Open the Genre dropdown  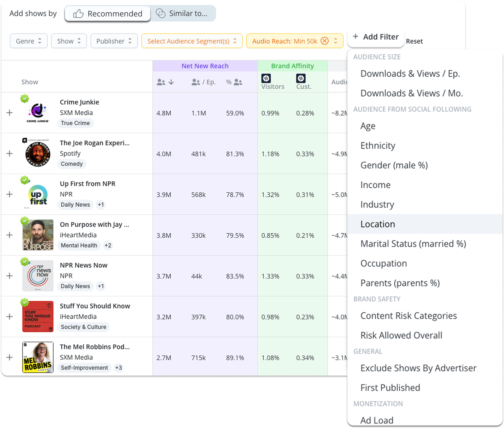click(29, 41)
